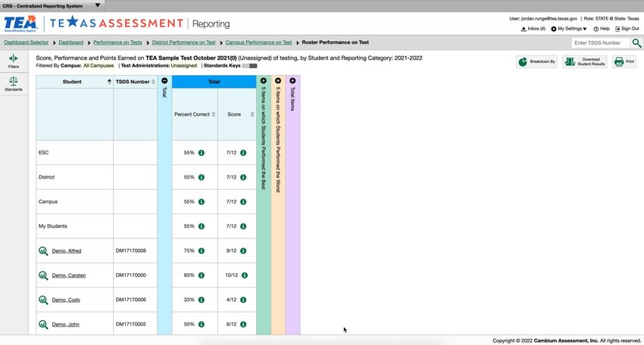Open student Demo, Cody
Viewport: 644px width, 345px height.
(x=66, y=300)
